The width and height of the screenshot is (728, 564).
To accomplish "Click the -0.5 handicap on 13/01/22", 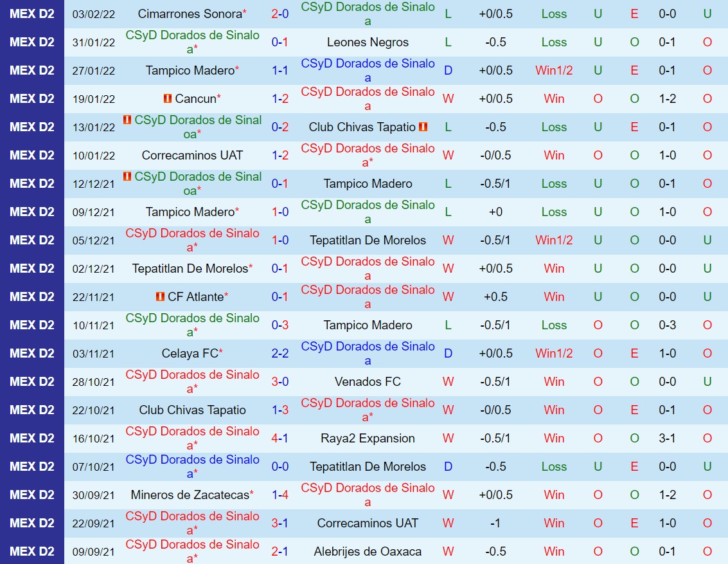I will pyautogui.click(x=496, y=127).
